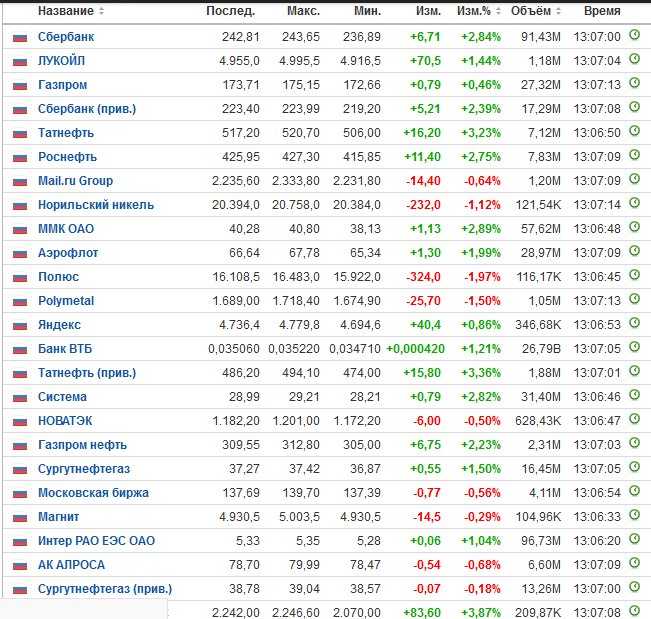Select the +0,000420 change value for Банк ВТБ
651x619 pixels.
coord(415,349)
